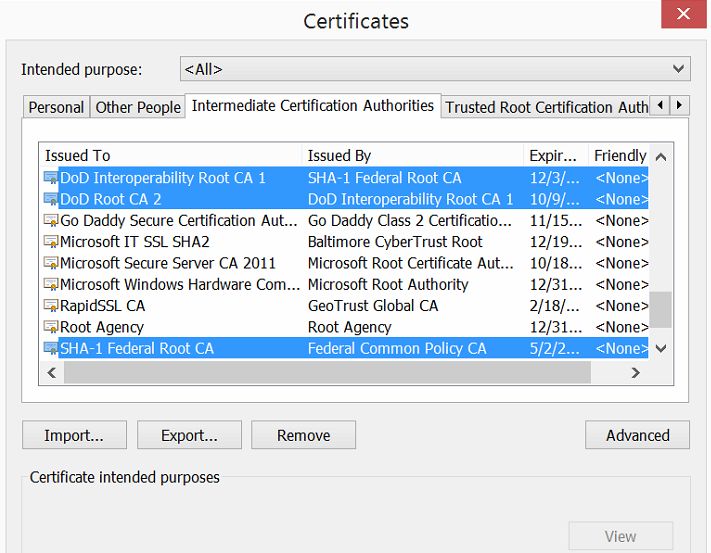The width and height of the screenshot is (711, 553).
Task: Click horizontal scrollbar right arrow
Action: pyautogui.click(x=636, y=373)
